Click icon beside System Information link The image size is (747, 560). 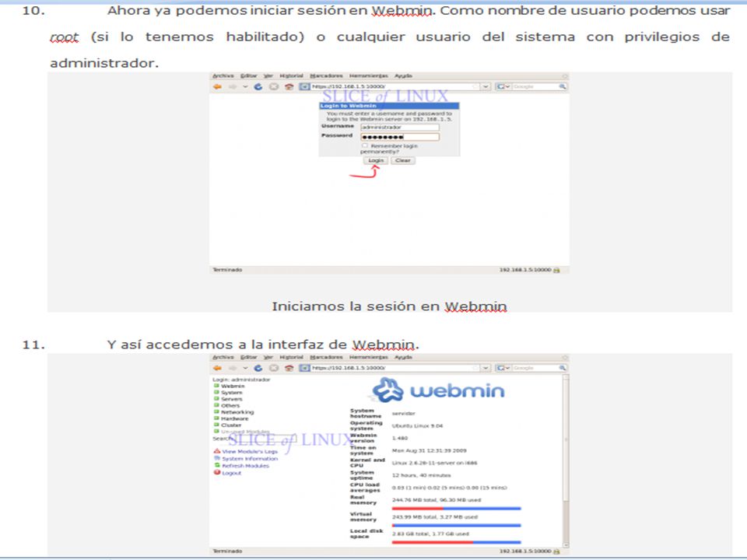coord(217,458)
